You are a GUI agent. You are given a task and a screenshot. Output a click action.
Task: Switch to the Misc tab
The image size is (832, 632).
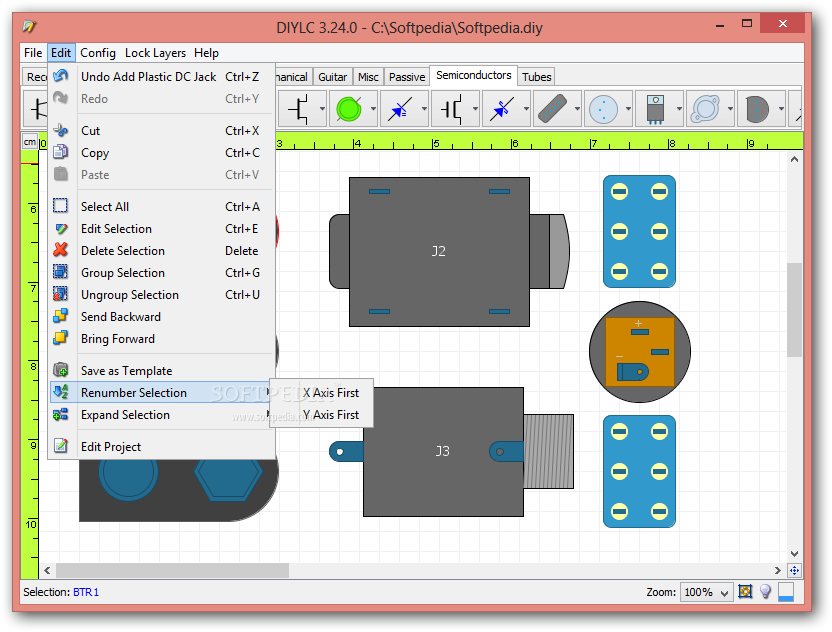[x=368, y=77]
